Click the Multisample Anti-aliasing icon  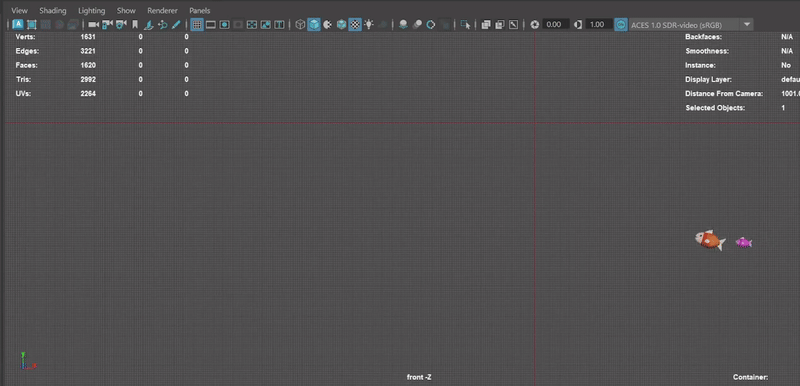tap(431, 24)
